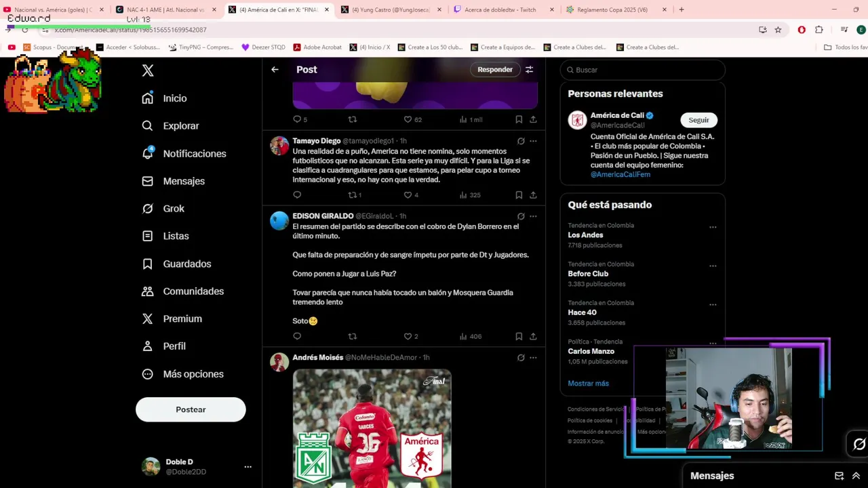Click the X logo in the sidebar
Screen dimensions: 868x488
(x=148, y=70)
